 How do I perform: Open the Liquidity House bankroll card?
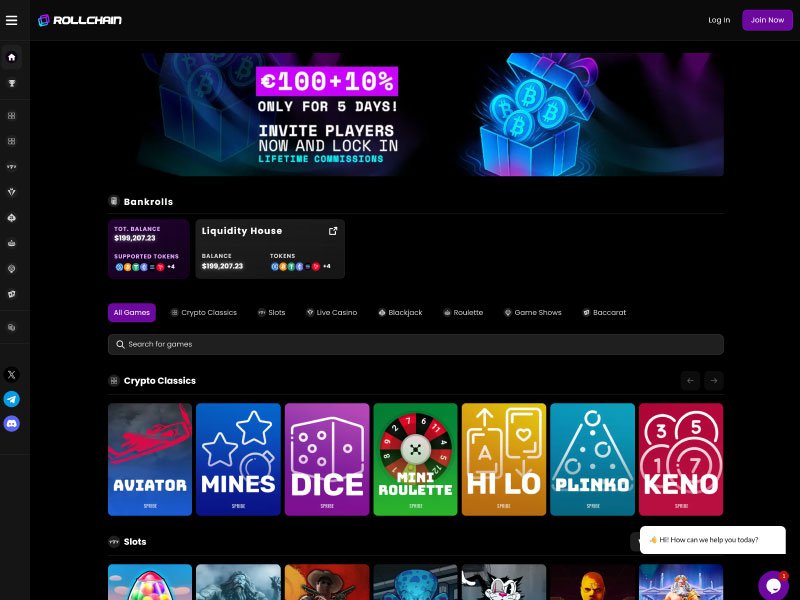pos(270,249)
